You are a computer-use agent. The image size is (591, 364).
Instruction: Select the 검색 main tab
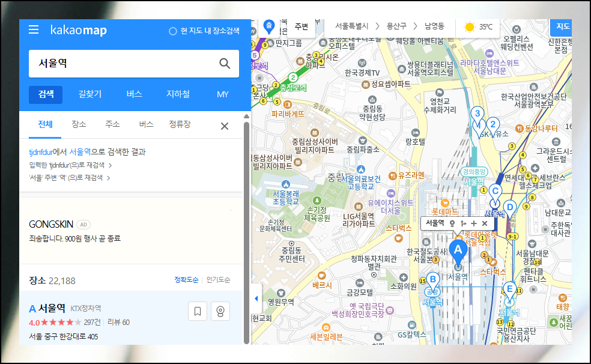[46, 94]
